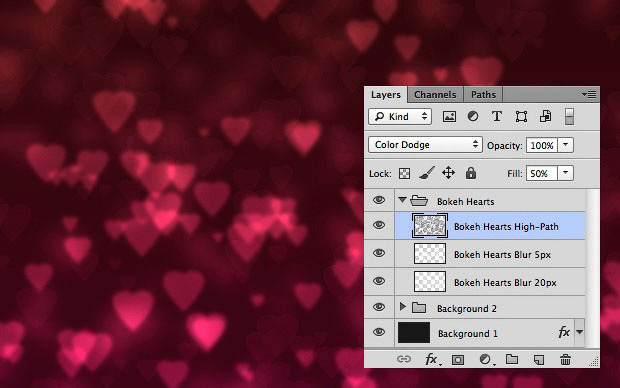The image size is (620, 388).
Task: Click the panel resize grip corner
Action: [x=594, y=362]
